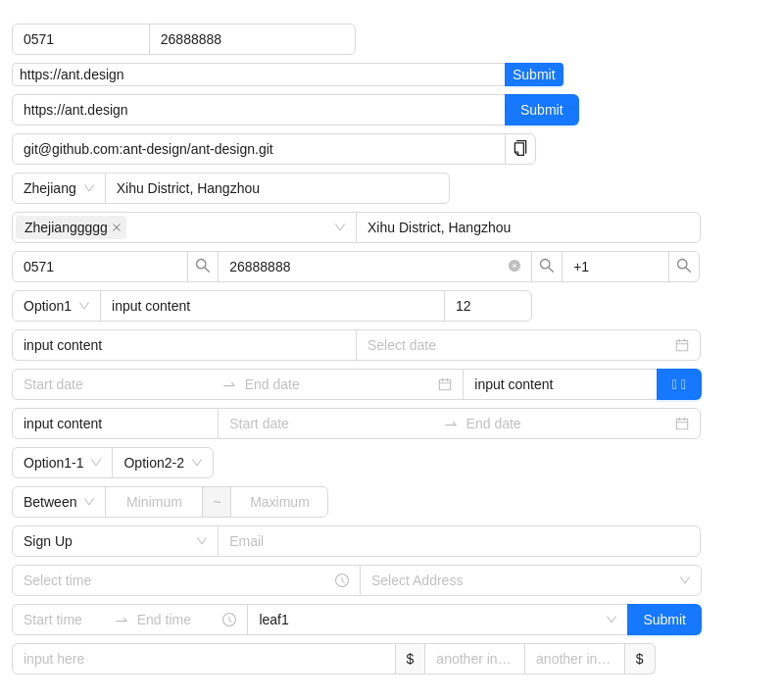Open the Sign Up dropdown

tap(115, 541)
